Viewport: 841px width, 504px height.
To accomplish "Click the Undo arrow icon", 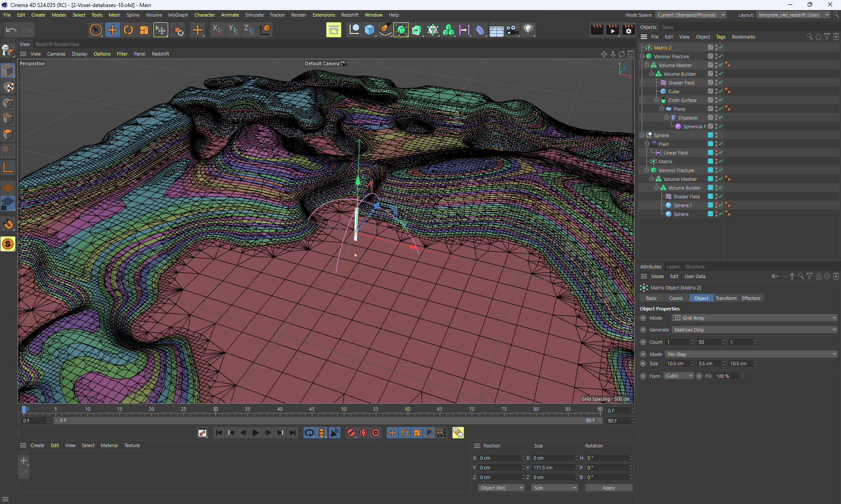I will point(11,30).
